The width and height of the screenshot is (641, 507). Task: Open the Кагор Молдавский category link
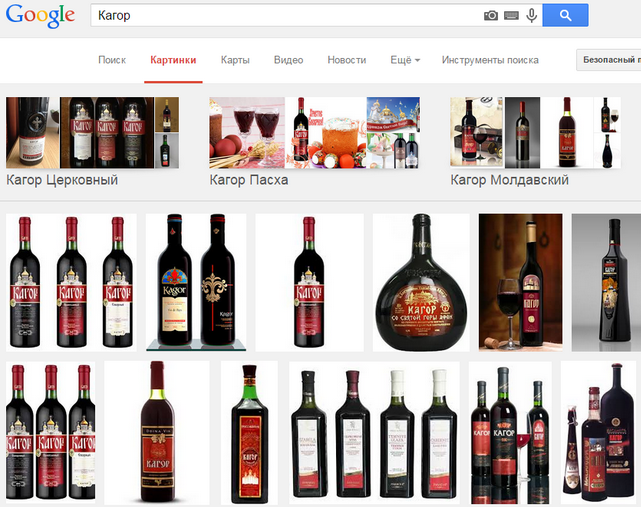[509, 180]
